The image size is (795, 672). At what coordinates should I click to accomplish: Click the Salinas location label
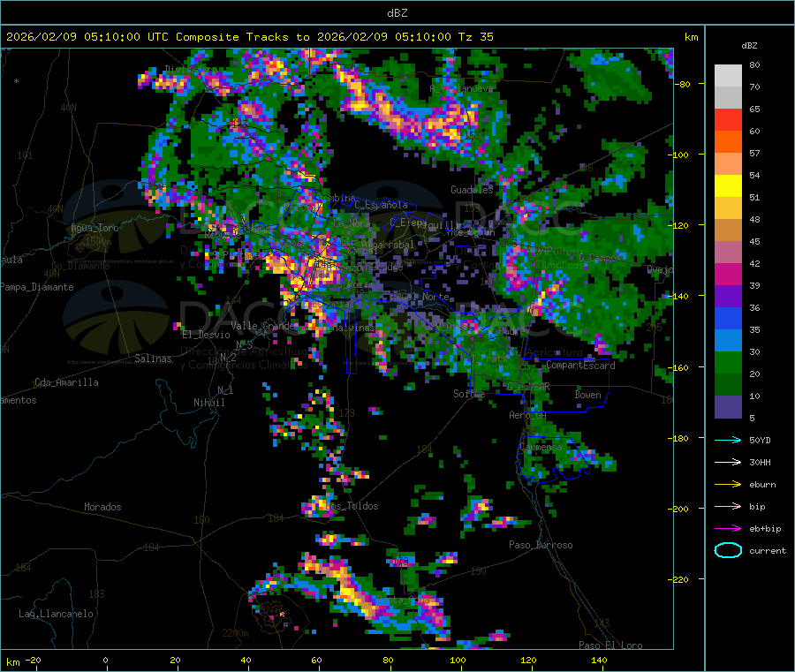(x=153, y=359)
